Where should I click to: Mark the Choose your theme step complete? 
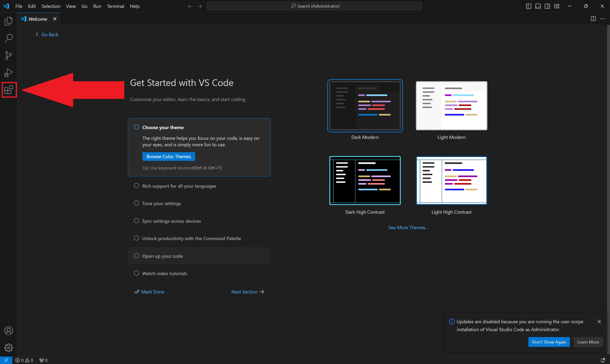[x=137, y=127]
